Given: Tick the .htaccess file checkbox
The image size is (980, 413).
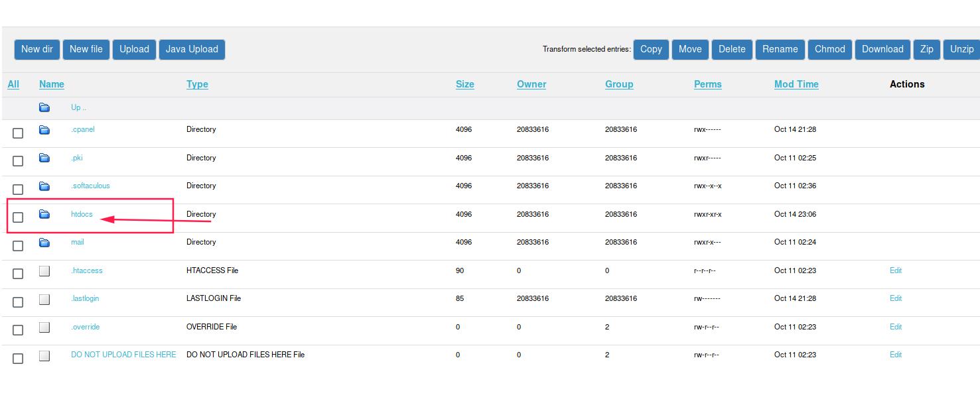Looking at the screenshot, I should [18, 274].
